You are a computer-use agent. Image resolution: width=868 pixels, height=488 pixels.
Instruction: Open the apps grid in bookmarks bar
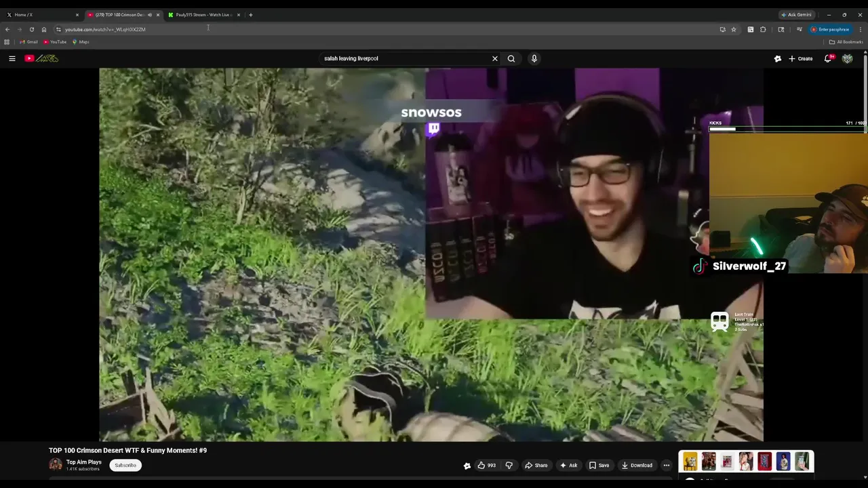point(7,42)
